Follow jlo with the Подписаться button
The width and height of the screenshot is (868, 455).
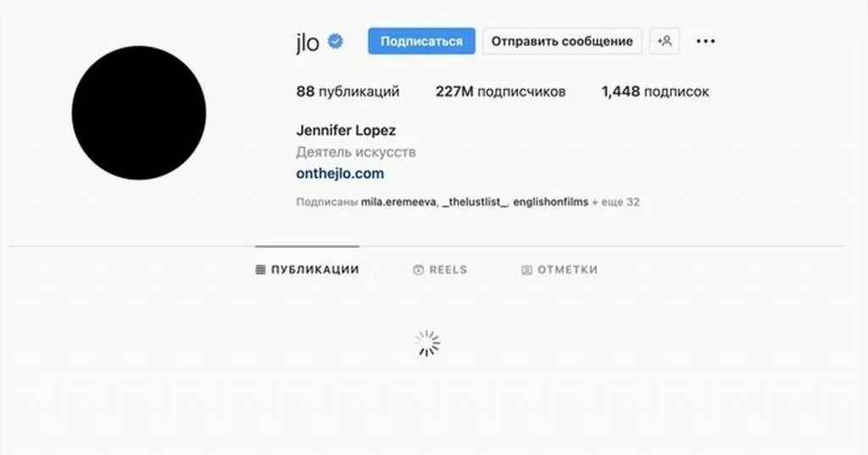point(421,41)
